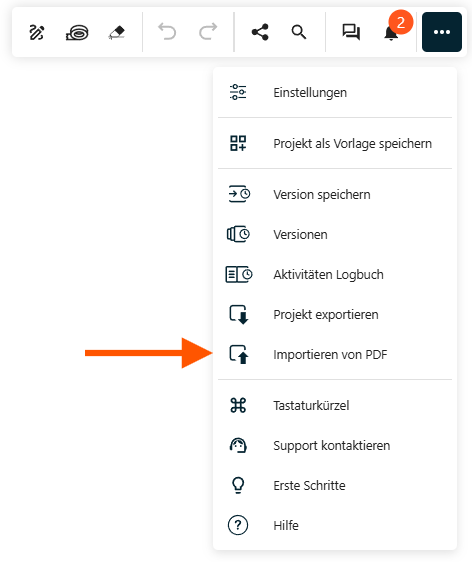Choose Projekt als Vorlage speichern
This screenshot has height=562, width=472.
pyautogui.click(x=335, y=143)
